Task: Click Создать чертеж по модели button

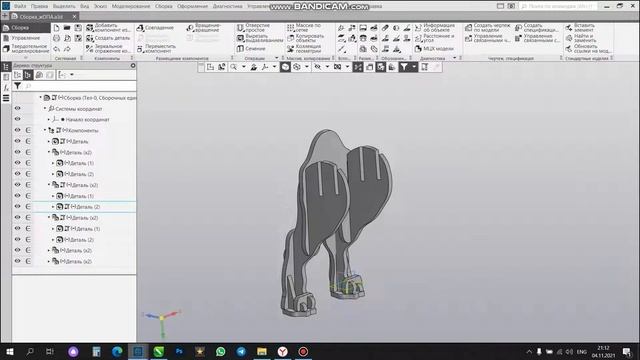Action: coord(487,28)
